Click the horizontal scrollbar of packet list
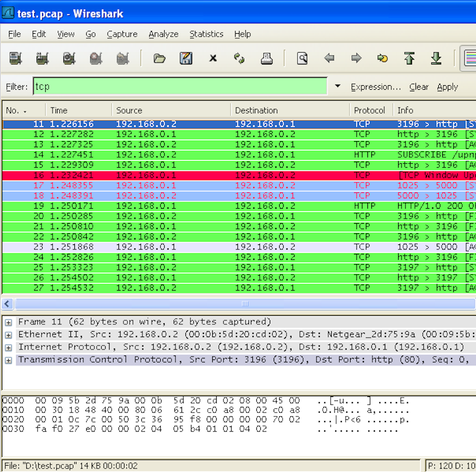 click(x=244, y=303)
